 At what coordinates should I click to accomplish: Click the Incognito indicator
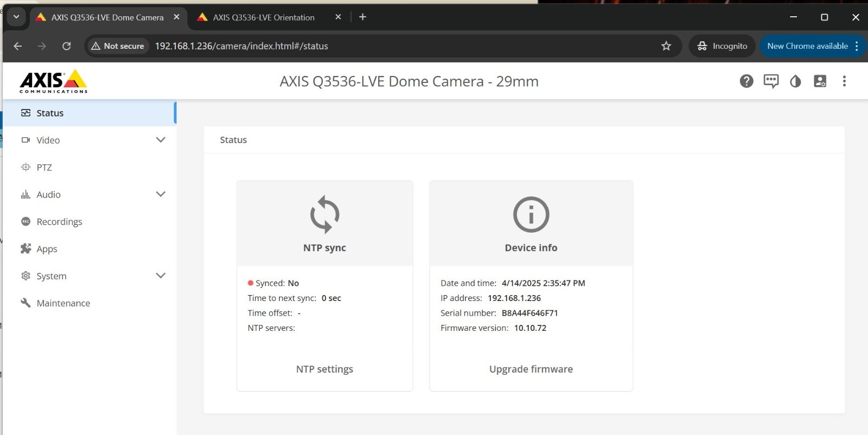point(722,46)
